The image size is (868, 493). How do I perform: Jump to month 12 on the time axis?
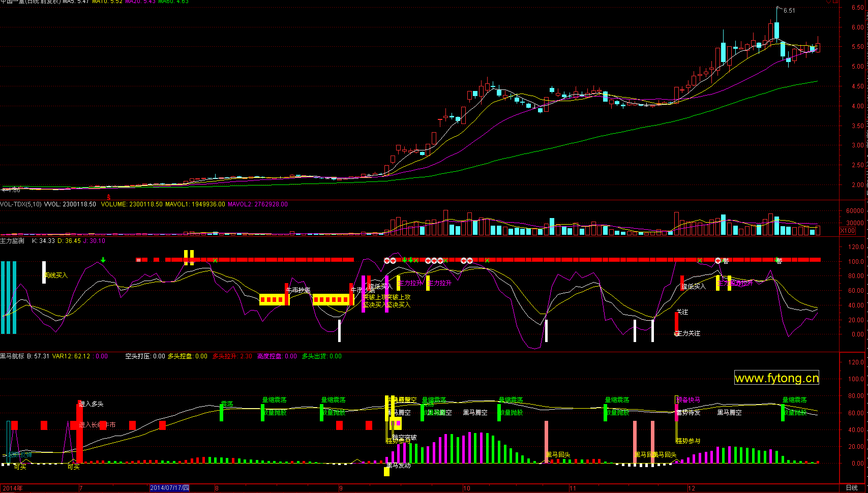coord(691,488)
